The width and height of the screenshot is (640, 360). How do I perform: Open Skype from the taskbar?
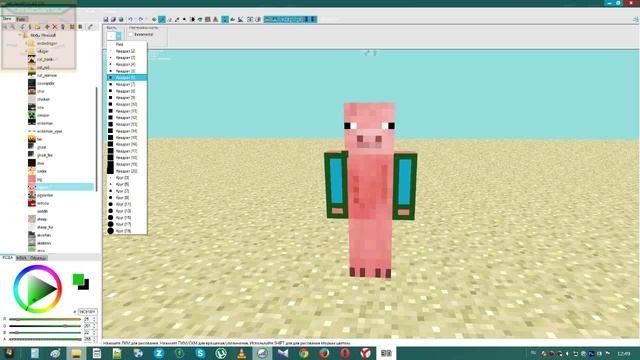pos(200,353)
